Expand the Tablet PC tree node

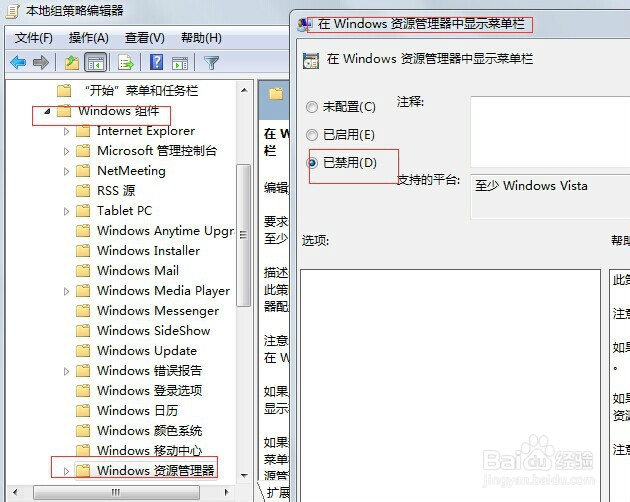(66, 211)
